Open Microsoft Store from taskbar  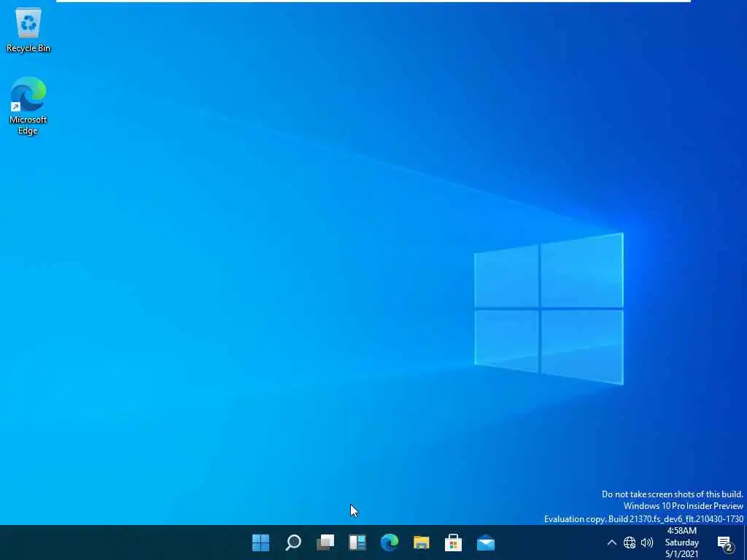pyautogui.click(x=453, y=542)
